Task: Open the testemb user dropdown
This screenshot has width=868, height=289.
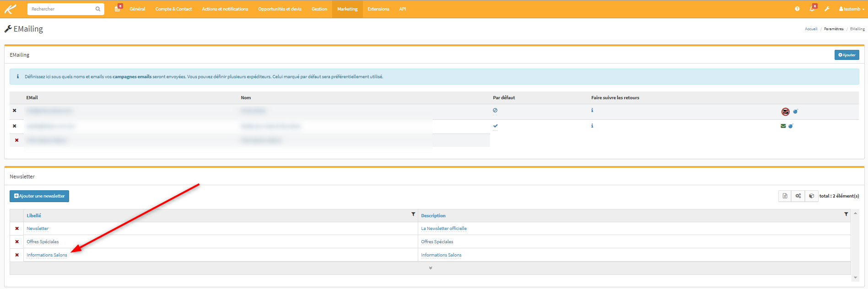Action: (x=852, y=9)
